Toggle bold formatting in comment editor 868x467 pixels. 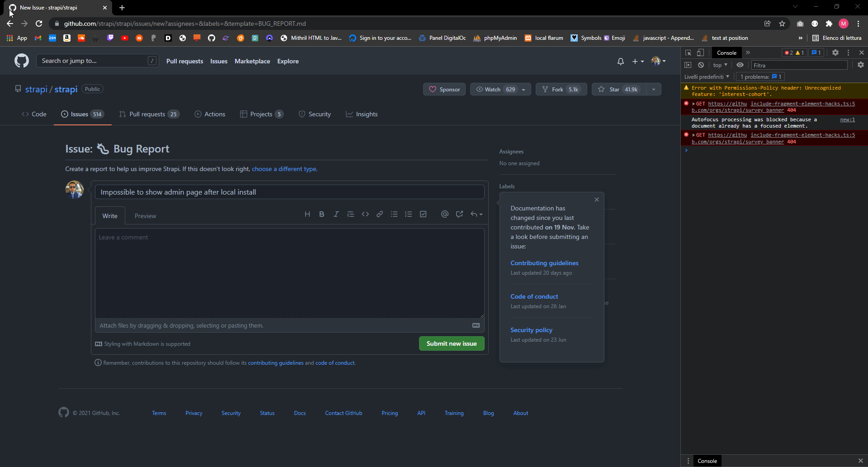click(x=322, y=214)
